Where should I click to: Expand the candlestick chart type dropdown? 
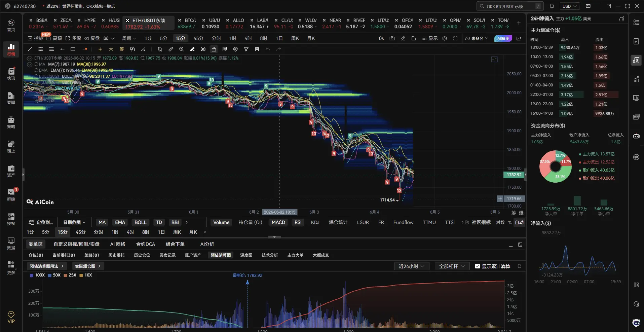coord(109,38)
